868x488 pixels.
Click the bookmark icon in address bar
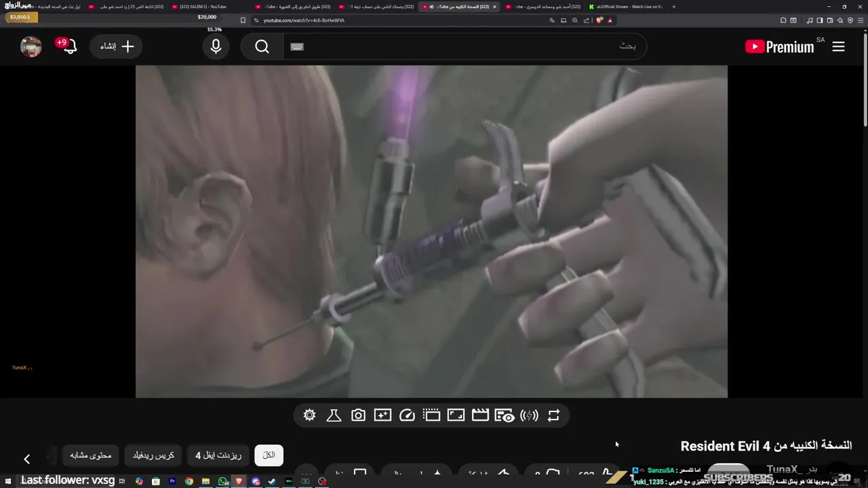coord(243,20)
